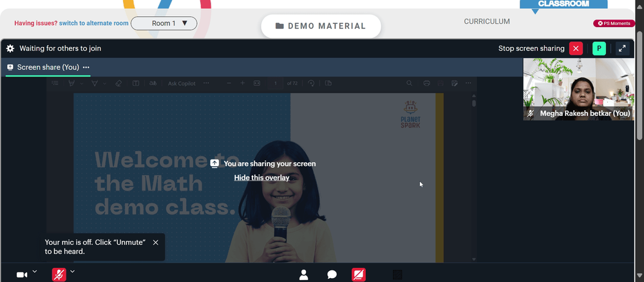The image size is (644, 282).
Task: Open the participants list
Action: [303, 275]
